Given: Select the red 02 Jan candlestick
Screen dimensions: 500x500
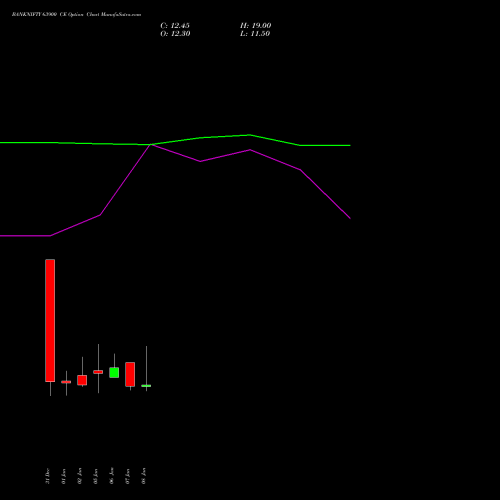Looking at the screenshot, I should click(x=82, y=380).
